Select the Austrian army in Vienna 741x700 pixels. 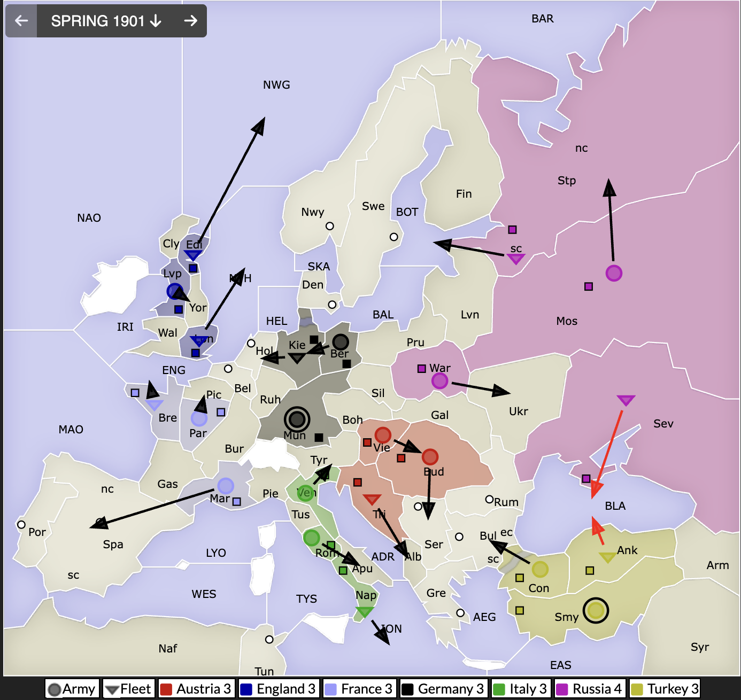coord(383,435)
